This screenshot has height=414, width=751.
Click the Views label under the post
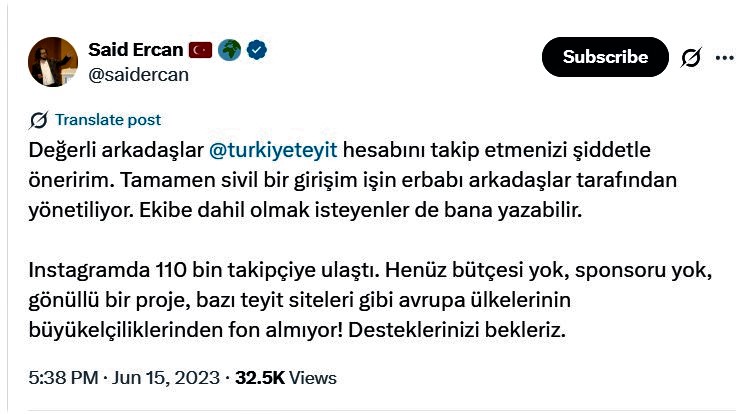[x=313, y=378]
